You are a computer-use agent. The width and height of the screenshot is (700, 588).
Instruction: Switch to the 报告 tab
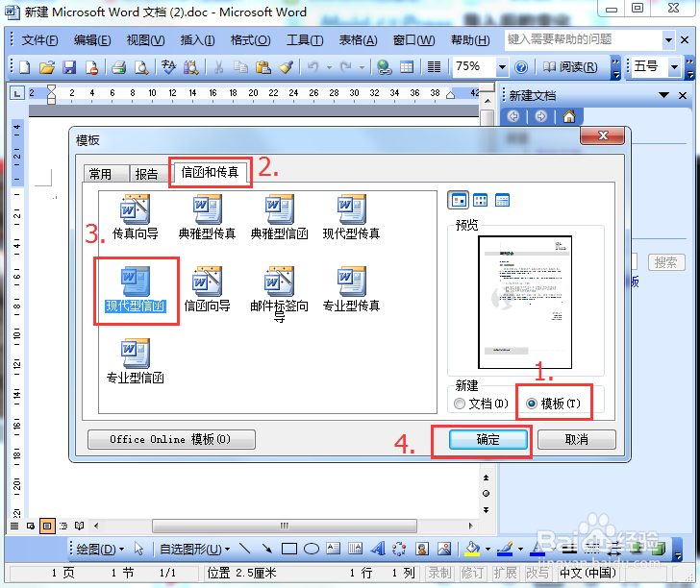147,174
